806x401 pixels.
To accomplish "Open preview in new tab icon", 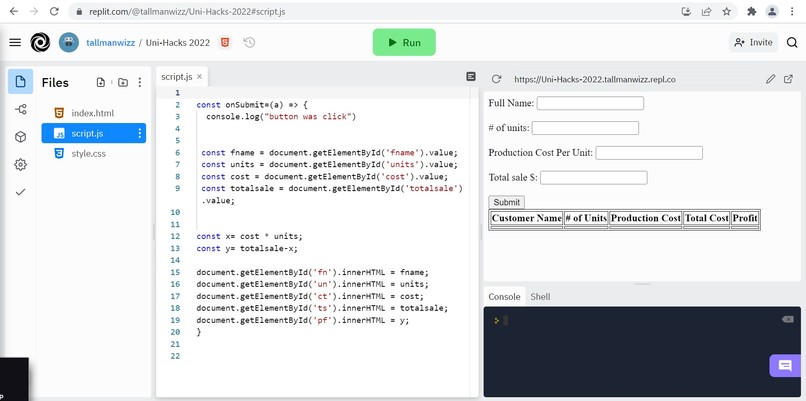I will click(788, 79).
